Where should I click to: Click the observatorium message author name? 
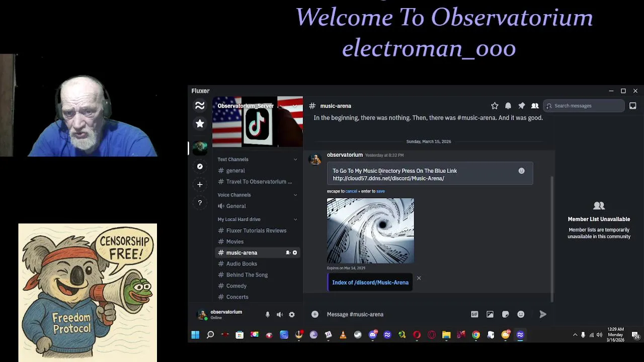(x=345, y=155)
